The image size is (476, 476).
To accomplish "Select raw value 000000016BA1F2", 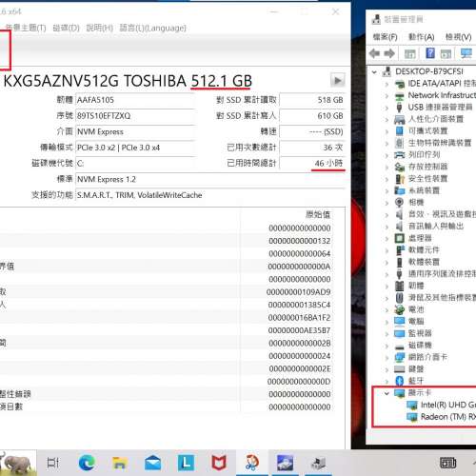I will click(299, 318).
